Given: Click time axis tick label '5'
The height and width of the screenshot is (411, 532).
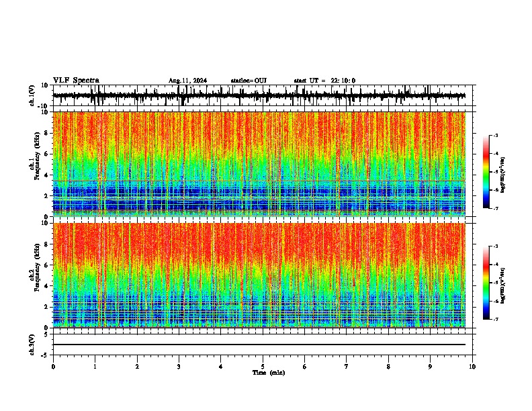Looking at the screenshot, I should pos(263,367).
